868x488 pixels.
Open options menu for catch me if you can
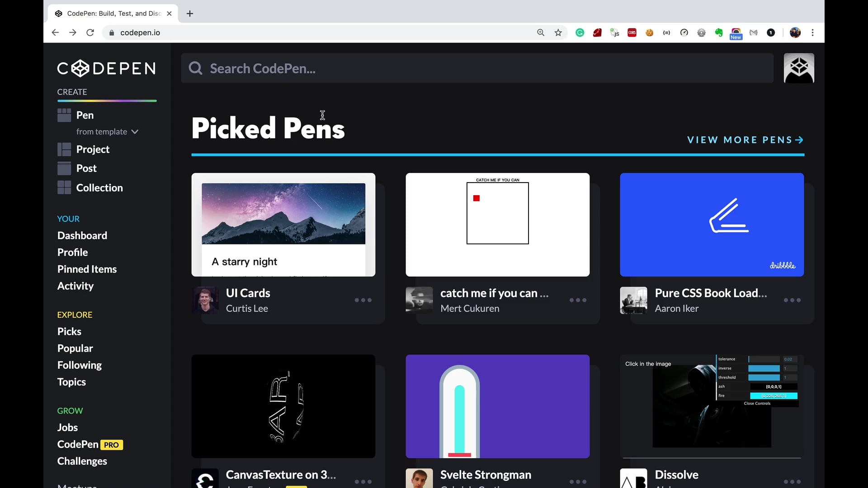(578, 300)
